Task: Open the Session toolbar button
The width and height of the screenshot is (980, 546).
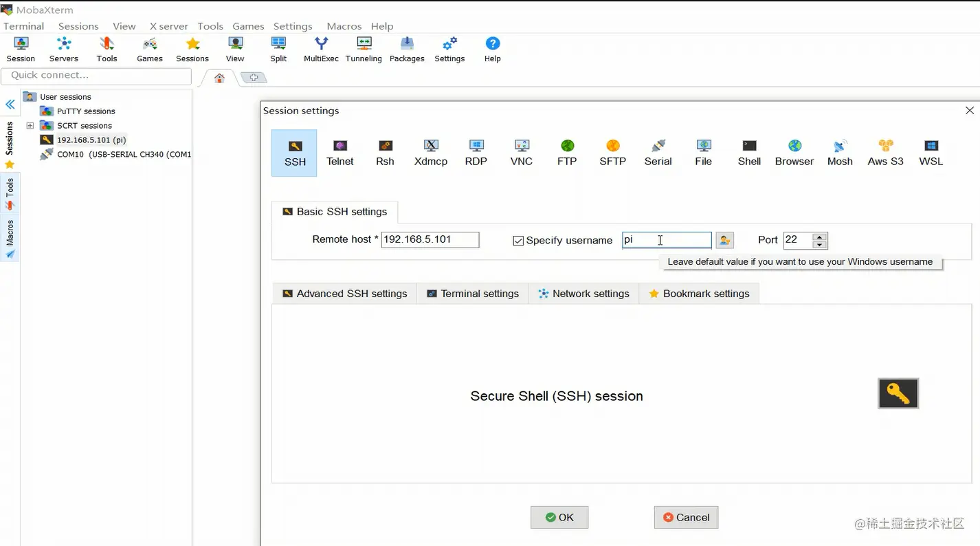Action: pos(21,50)
